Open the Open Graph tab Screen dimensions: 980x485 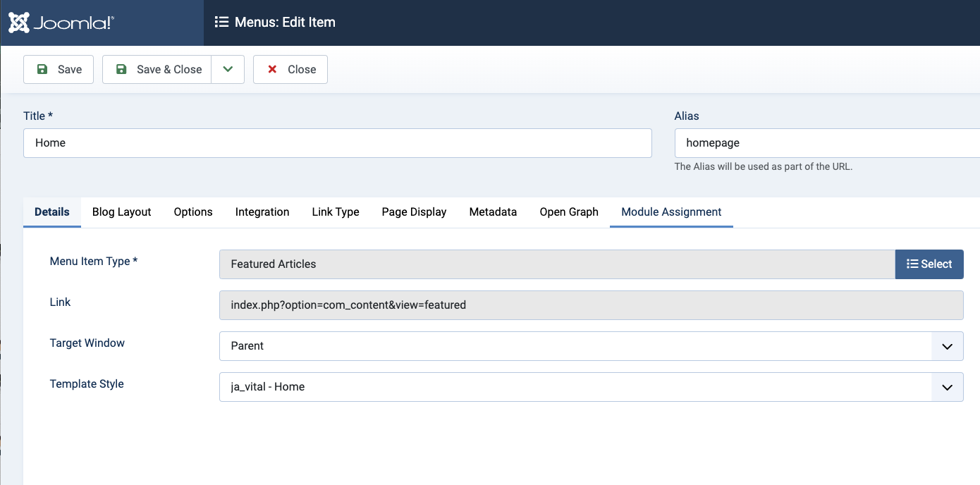pyautogui.click(x=569, y=211)
